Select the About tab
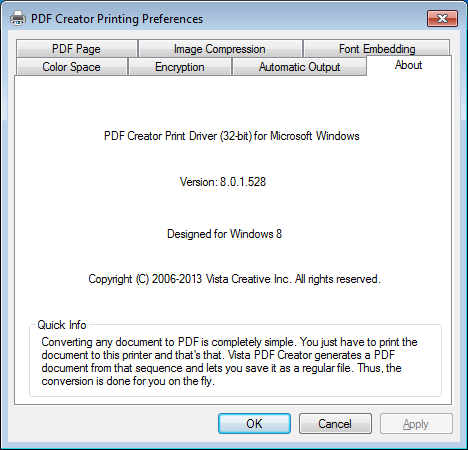Screen dimensions: 468x450 409,65
